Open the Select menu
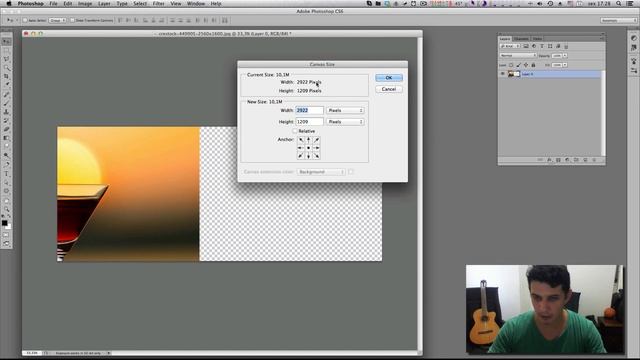 click(140, 3)
